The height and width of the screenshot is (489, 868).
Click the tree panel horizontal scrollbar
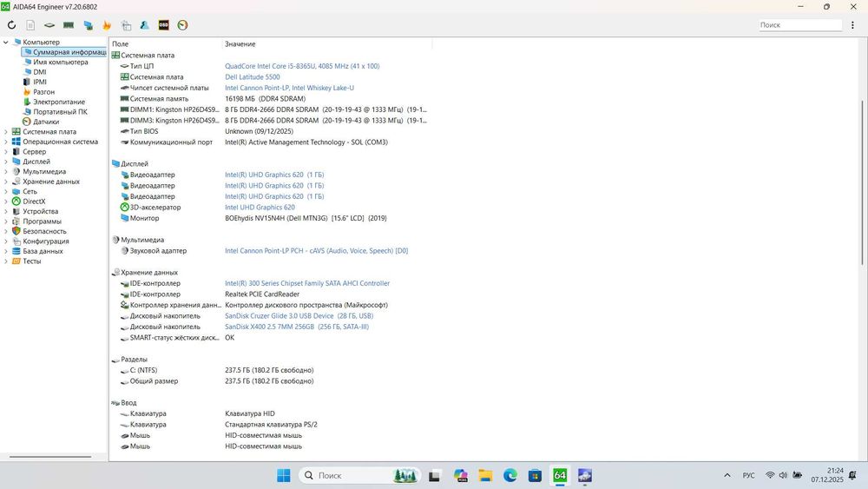tap(50, 457)
